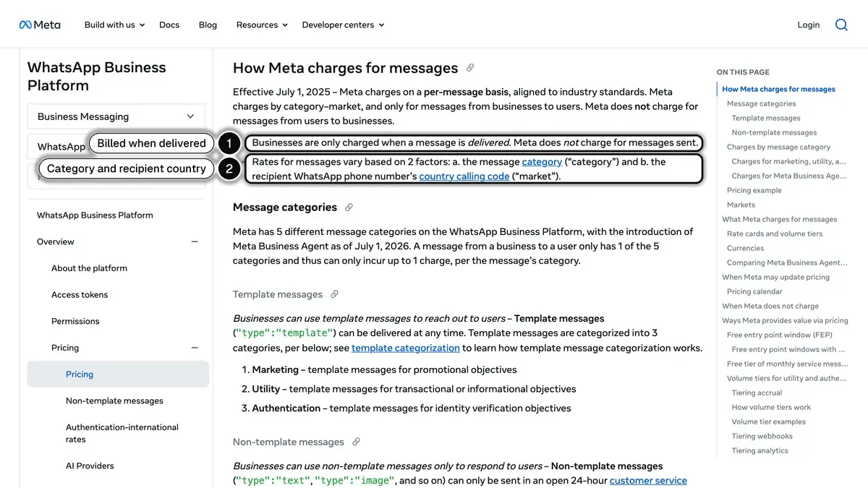
Task: Jump to Tiering accrual section
Action: [x=757, y=393]
